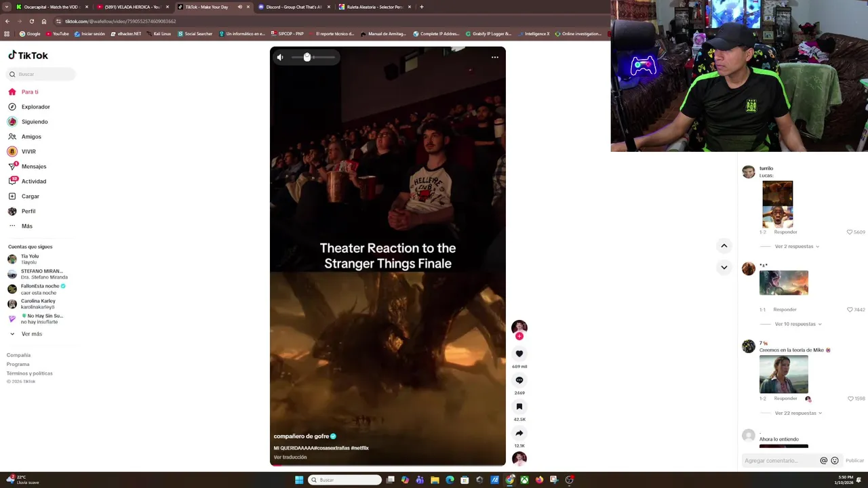The height and width of the screenshot is (488, 868).
Task: Open Microsoft Store from the taskbar
Action: [x=465, y=480]
